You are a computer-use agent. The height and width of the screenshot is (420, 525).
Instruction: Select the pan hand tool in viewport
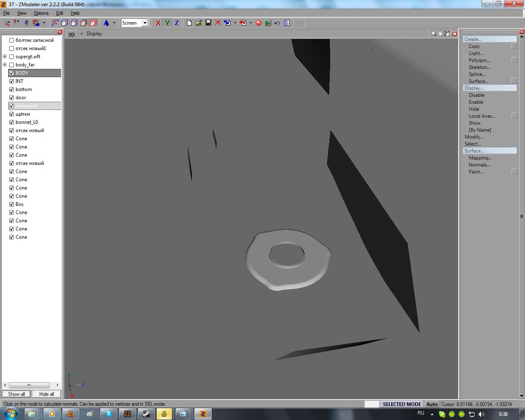441,34
